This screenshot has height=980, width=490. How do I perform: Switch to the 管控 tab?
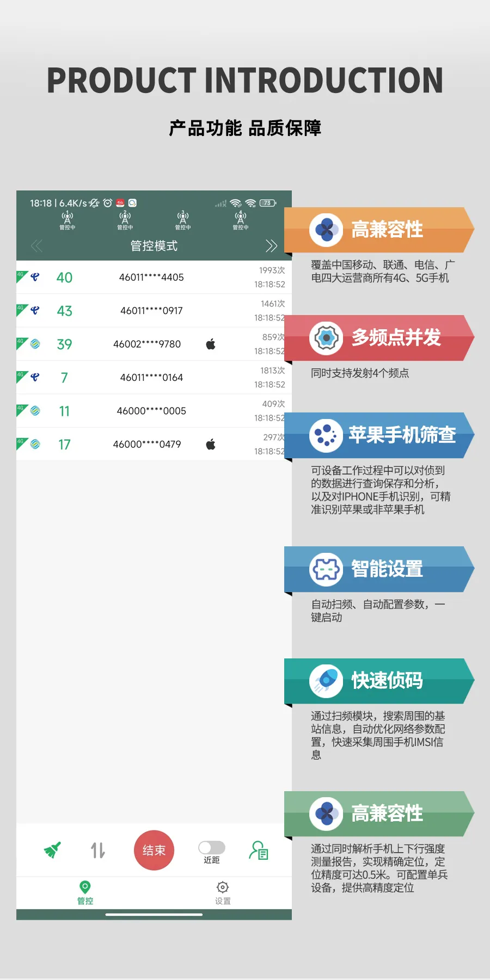(x=85, y=893)
